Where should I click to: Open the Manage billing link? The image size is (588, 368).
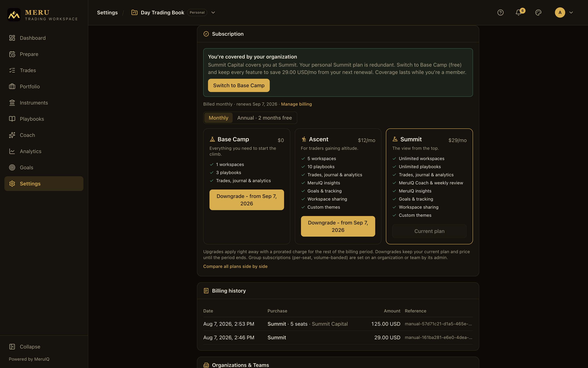pyautogui.click(x=296, y=104)
